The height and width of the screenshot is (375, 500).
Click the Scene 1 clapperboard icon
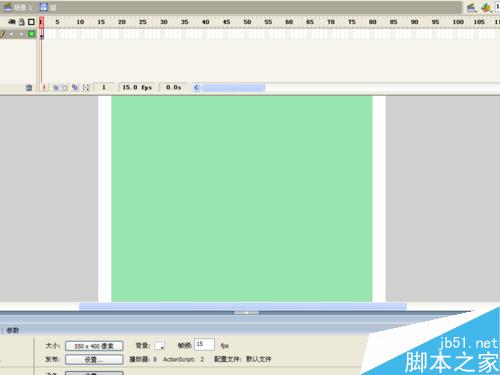tap(8, 7)
